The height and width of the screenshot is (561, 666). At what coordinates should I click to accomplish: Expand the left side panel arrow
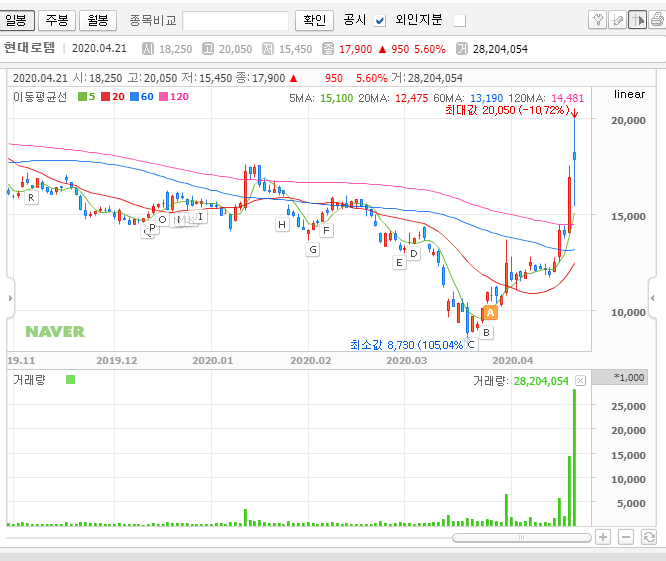coord(10,298)
